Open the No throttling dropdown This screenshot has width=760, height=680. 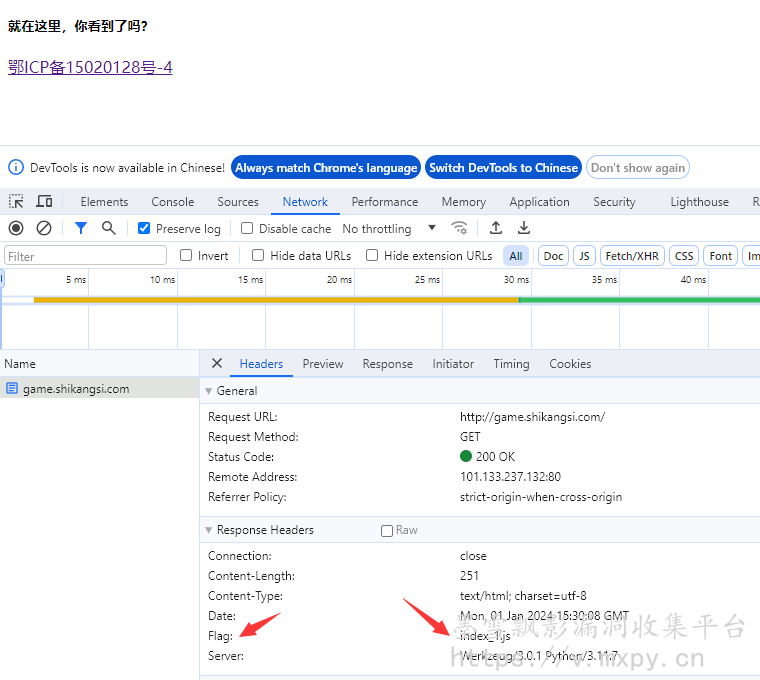coord(389,228)
